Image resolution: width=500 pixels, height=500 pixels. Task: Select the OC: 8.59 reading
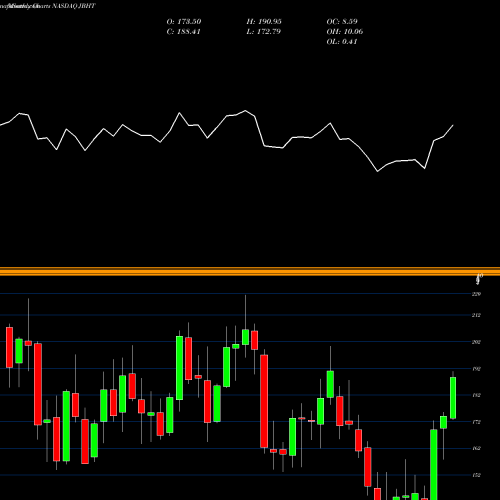click(x=342, y=21)
